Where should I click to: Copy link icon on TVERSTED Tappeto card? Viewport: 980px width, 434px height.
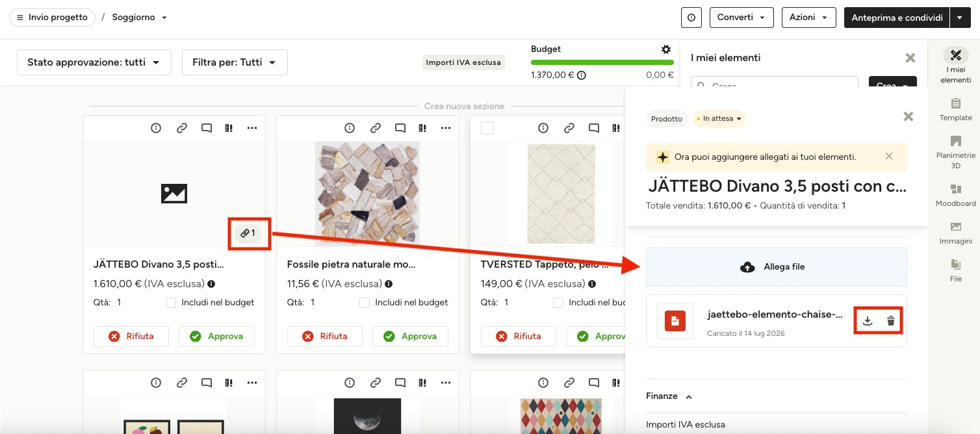[x=569, y=128]
